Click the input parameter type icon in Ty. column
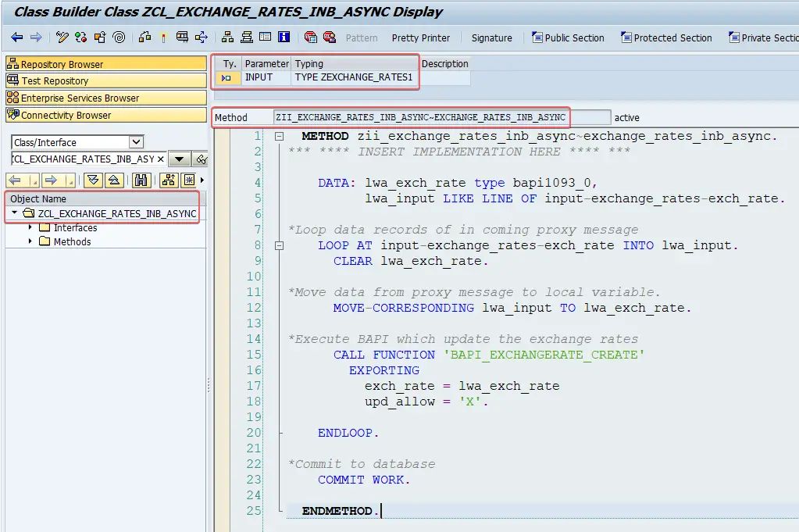 click(x=227, y=78)
